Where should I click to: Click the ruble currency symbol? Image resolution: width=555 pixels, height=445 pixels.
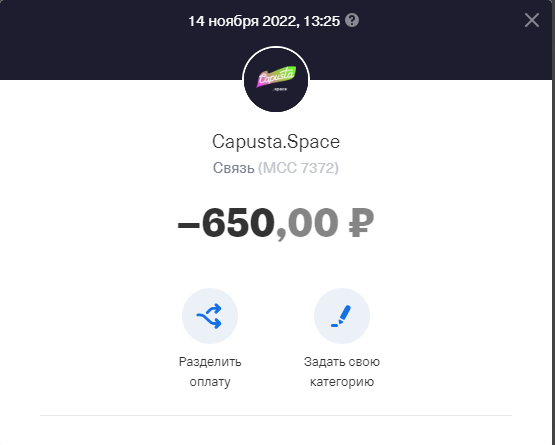(x=361, y=223)
